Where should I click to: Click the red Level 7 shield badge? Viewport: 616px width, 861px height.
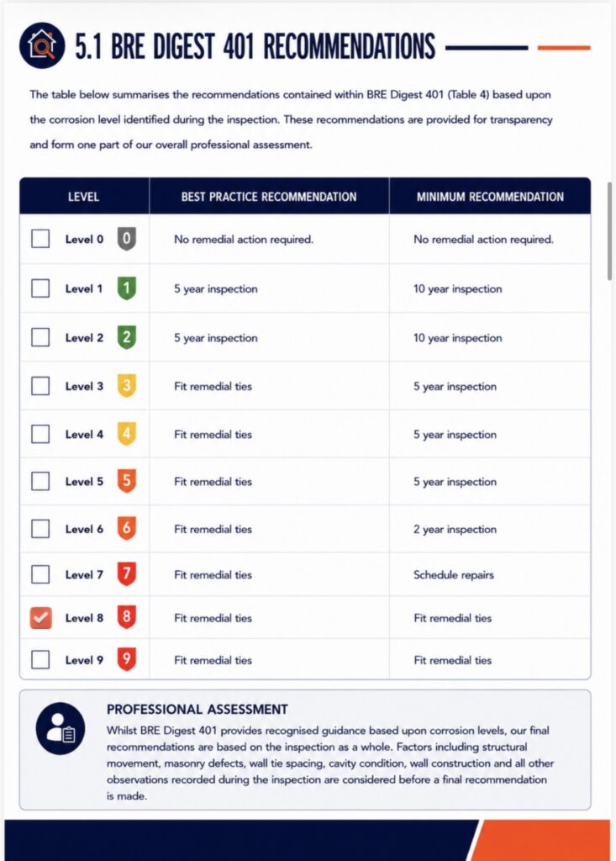(126, 573)
